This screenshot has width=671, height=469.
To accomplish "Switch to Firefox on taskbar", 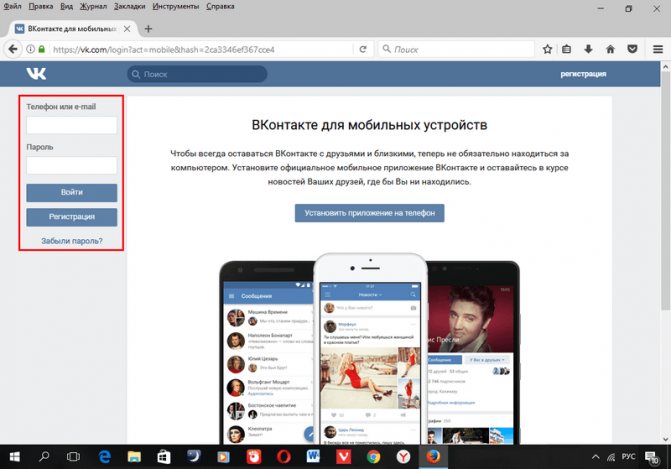I will tap(433, 457).
